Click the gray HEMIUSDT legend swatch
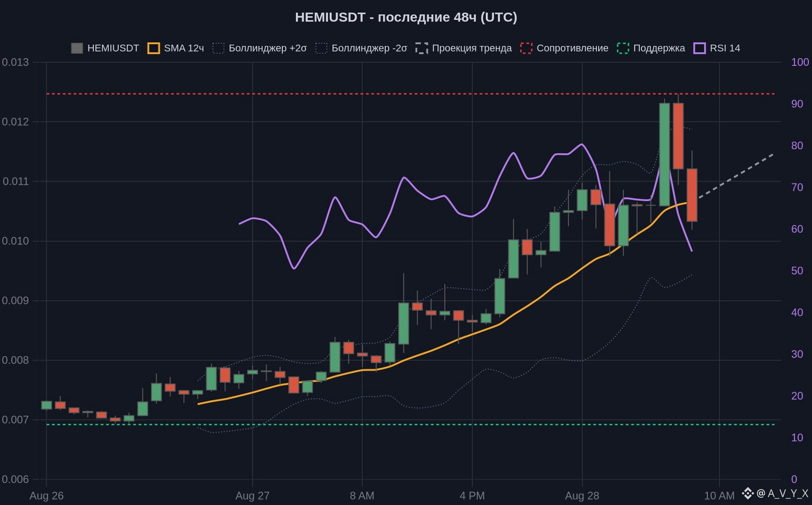Screen dimensions: 812x505 tap(77, 48)
